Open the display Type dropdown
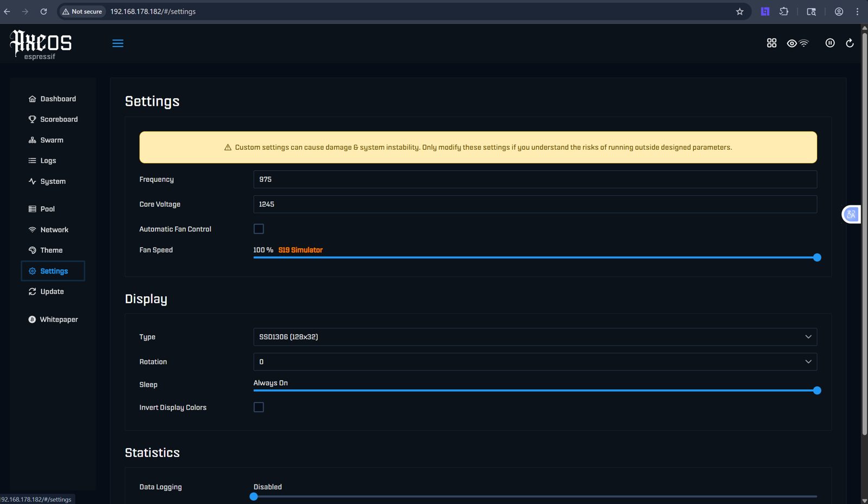 pyautogui.click(x=535, y=337)
